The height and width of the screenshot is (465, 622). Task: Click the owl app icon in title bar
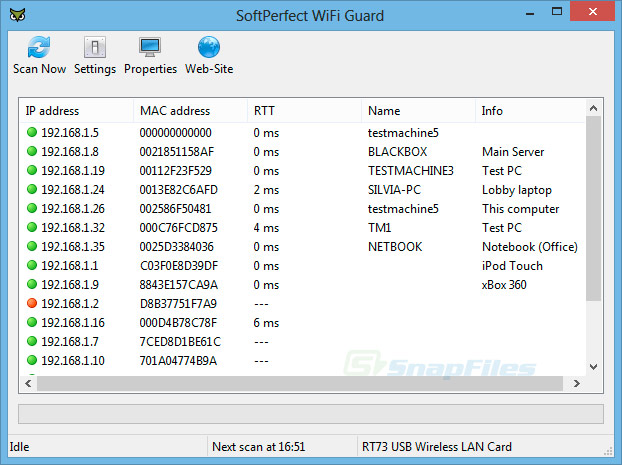coord(17,15)
